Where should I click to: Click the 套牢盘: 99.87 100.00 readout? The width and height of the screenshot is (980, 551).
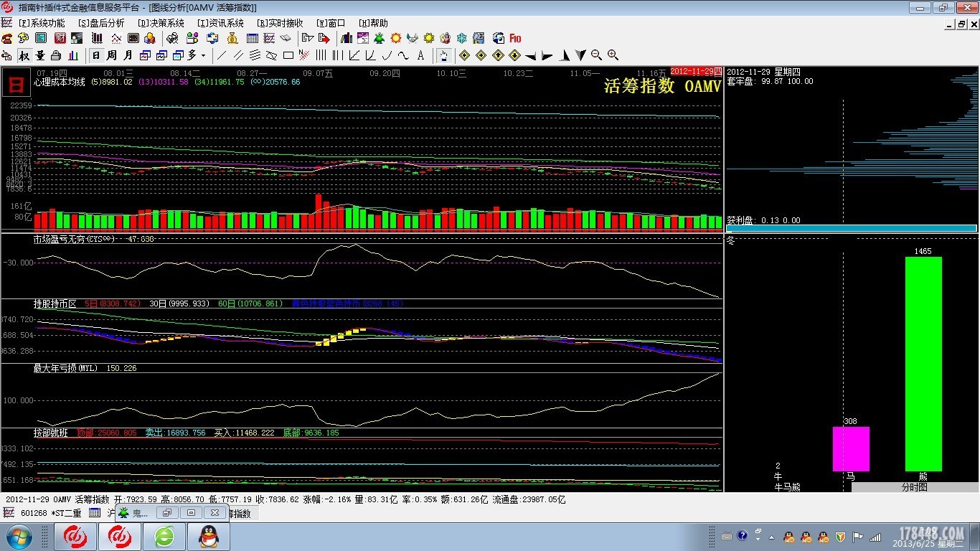pyautogui.click(x=770, y=81)
